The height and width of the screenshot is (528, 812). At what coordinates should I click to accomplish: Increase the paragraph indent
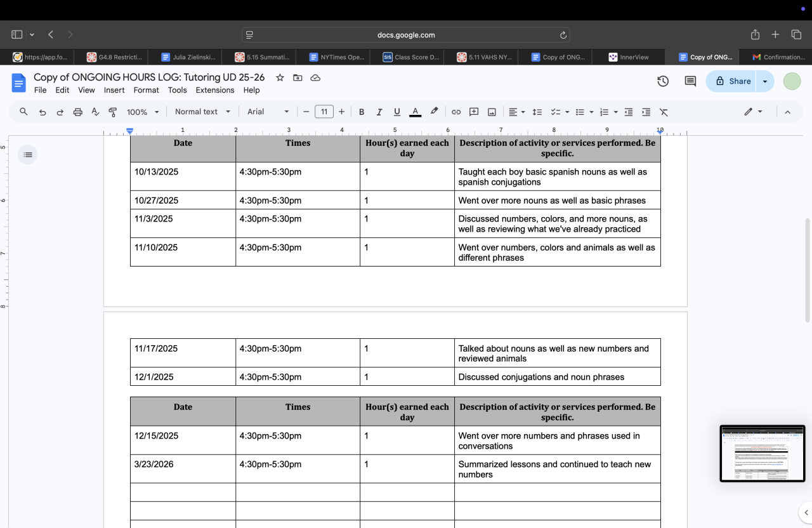646,112
